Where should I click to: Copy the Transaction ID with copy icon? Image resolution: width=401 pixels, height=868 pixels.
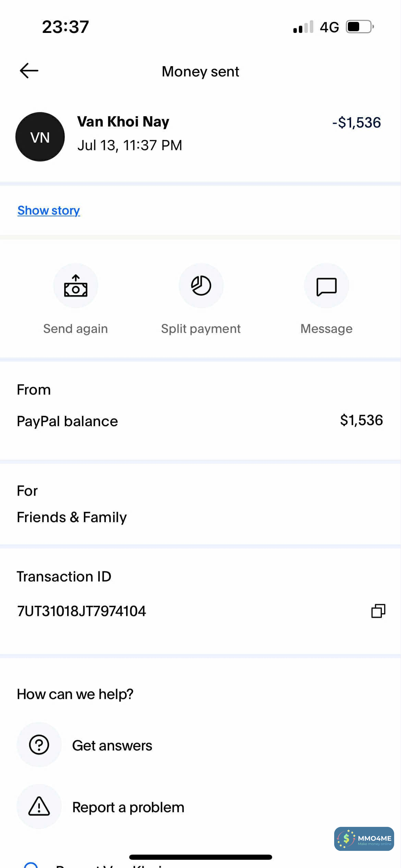pyautogui.click(x=378, y=611)
